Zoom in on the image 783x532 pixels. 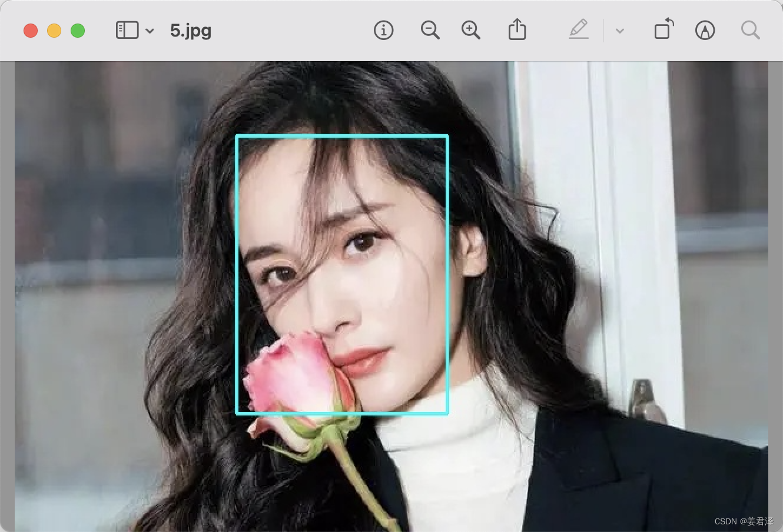pyautogui.click(x=471, y=30)
